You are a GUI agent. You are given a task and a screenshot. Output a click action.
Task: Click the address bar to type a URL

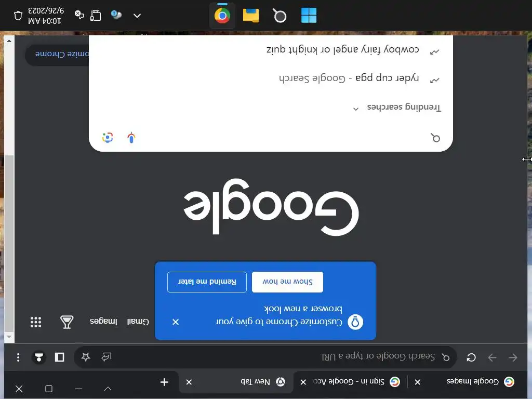pos(265,357)
